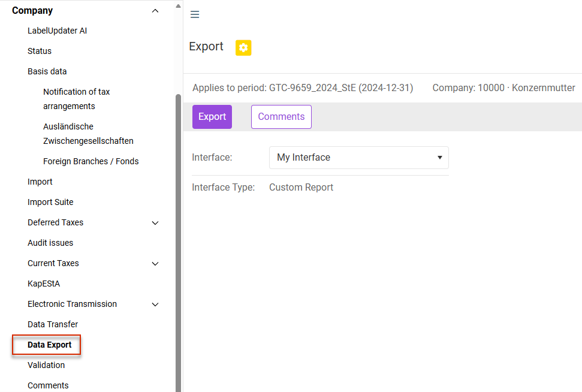Select Data Export in sidebar

49,345
